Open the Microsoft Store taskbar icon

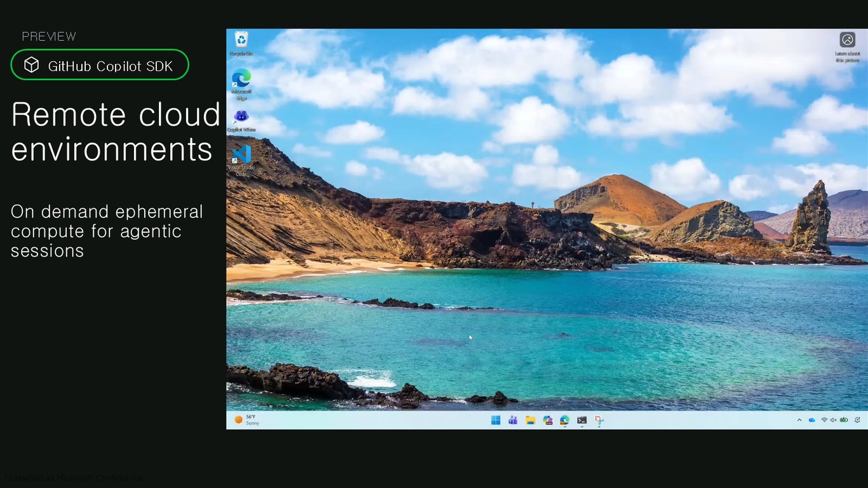547,420
